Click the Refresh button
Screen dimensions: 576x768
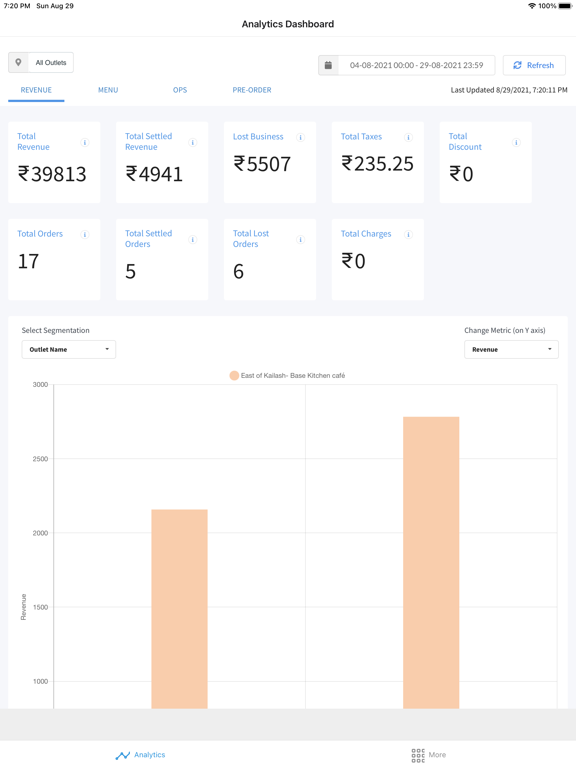pos(534,65)
